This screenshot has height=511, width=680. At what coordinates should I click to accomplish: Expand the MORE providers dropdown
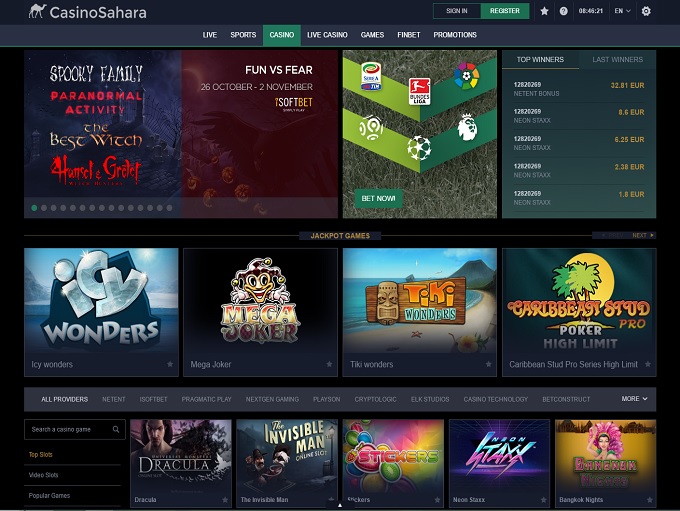[634, 399]
